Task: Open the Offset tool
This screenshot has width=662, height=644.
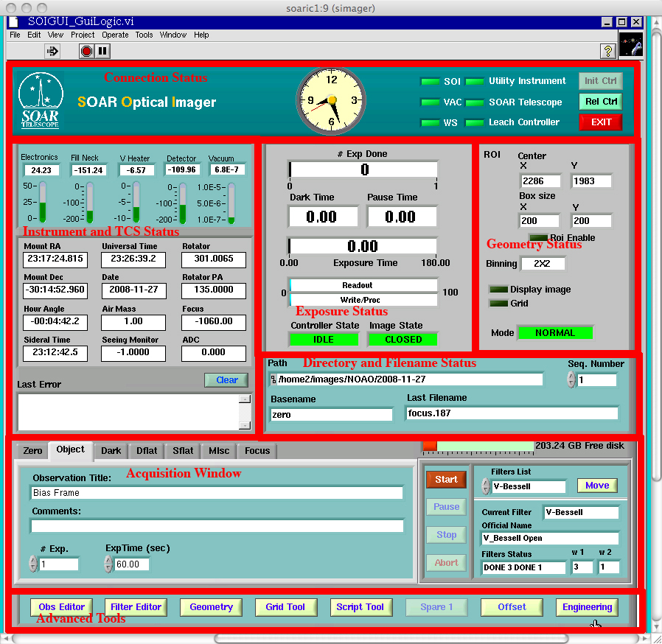Action: (x=512, y=607)
